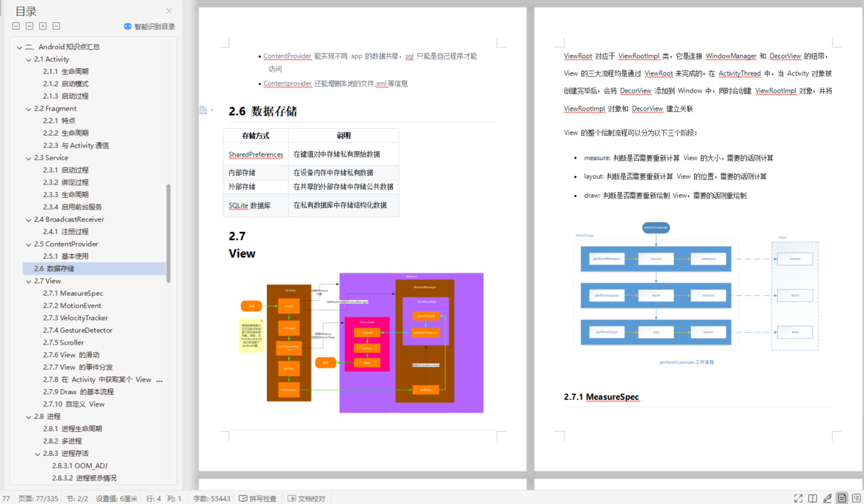Close the 目录 outline panel
The image size is (864, 504).
pos(169,11)
